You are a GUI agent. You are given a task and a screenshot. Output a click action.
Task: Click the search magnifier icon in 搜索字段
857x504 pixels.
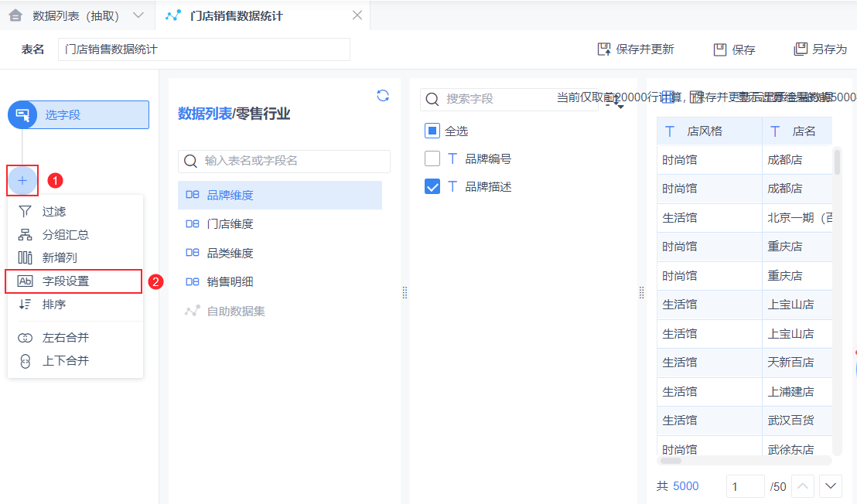432,99
